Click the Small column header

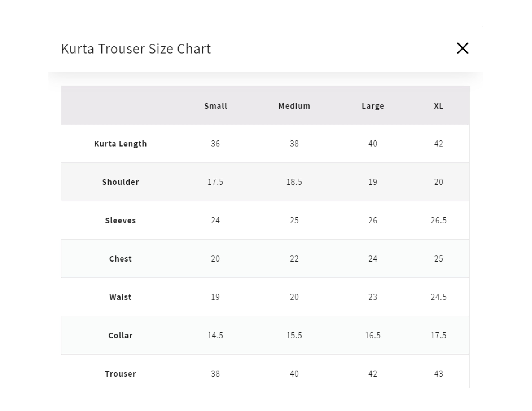[x=216, y=106]
